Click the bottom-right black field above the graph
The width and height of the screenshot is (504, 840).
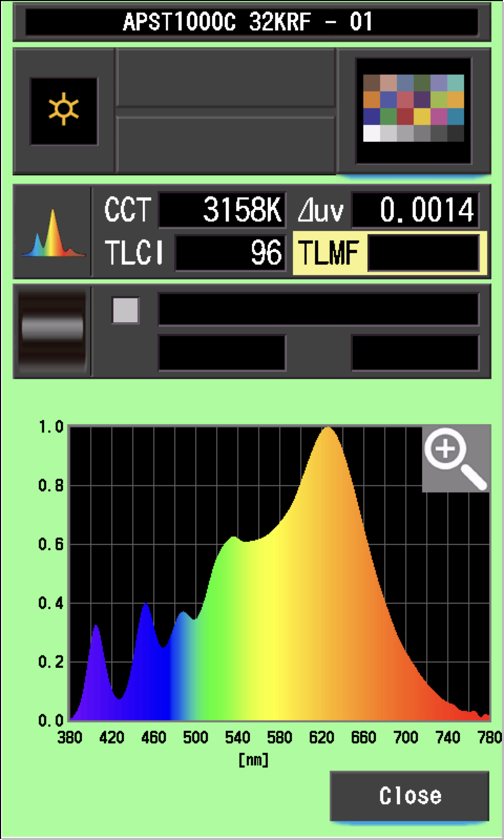pos(415,353)
